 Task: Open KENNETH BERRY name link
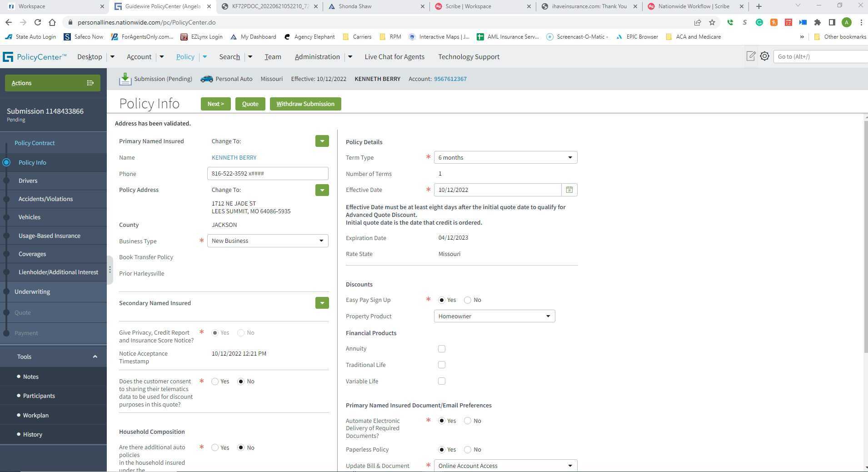pos(234,157)
